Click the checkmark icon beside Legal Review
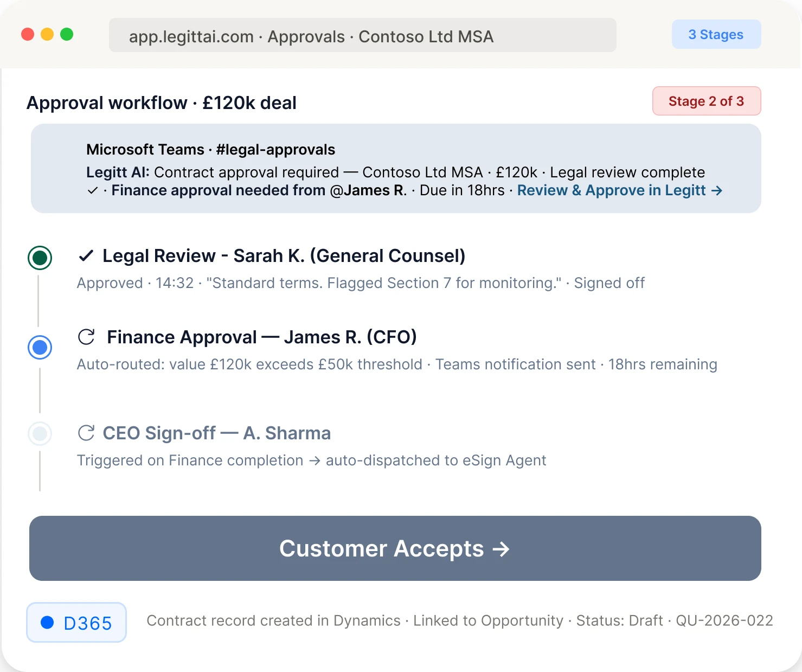 (86, 255)
